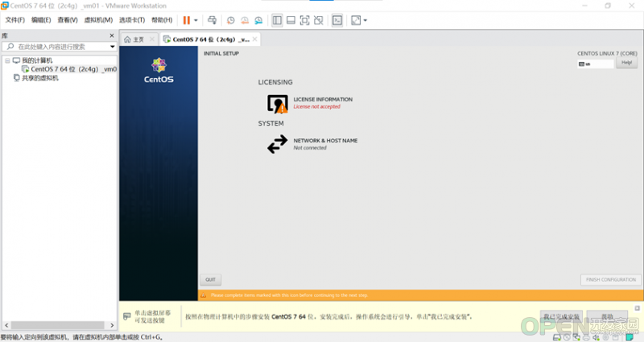The width and height of the screenshot is (644, 342).
Task: Click the us keyboard layout indicator
Action: (x=595, y=64)
